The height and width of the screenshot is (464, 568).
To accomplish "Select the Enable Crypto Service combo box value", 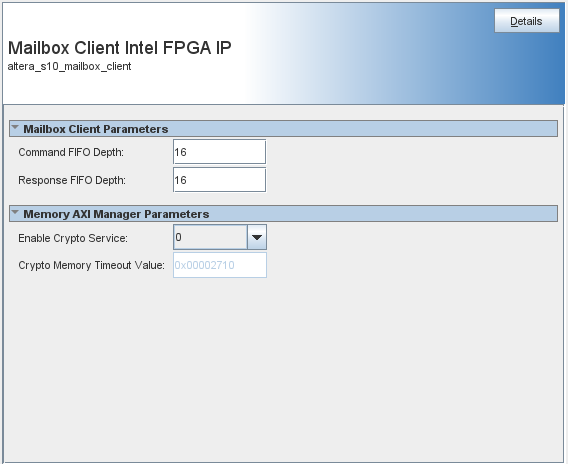I will tap(210, 237).
